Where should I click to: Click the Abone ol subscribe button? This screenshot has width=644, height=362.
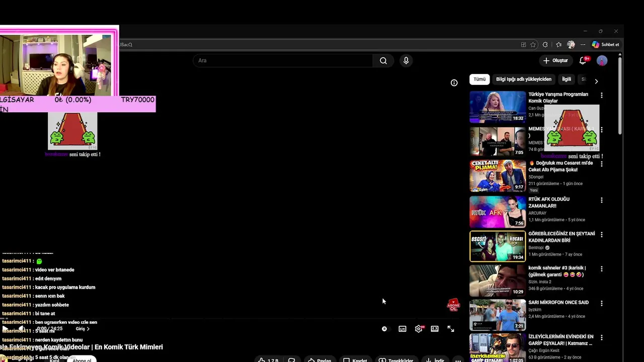(x=82, y=360)
